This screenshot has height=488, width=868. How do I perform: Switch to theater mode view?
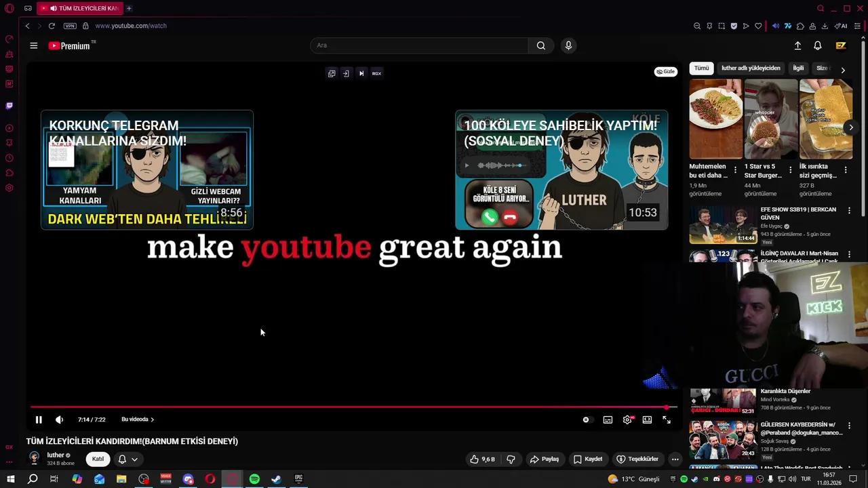click(x=647, y=420)
